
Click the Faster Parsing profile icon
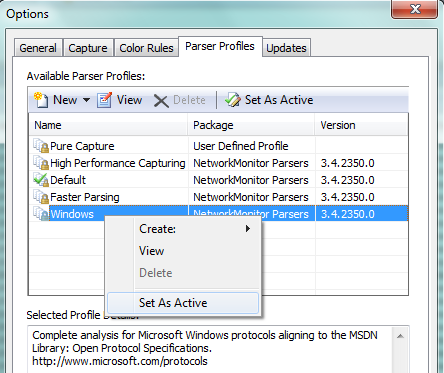[41, 197]
